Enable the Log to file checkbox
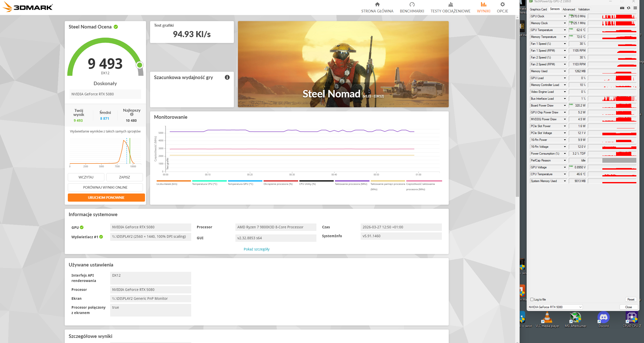This screenshot has height=343, width=644. tap(532, 300)
